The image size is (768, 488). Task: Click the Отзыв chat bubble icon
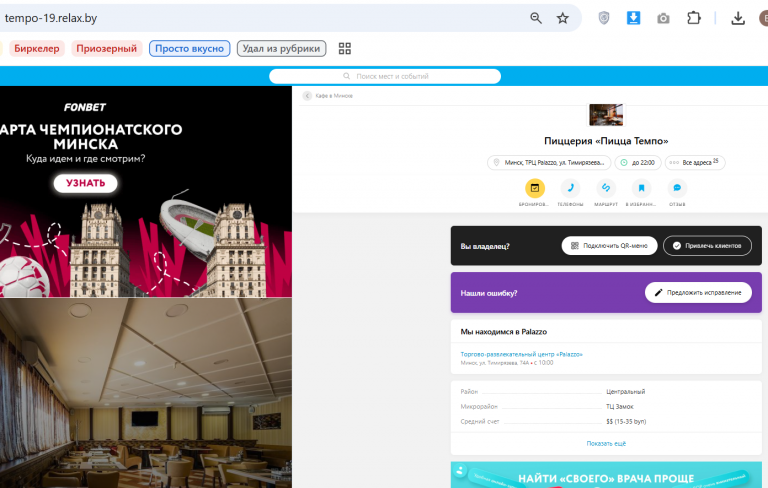(x=677, y=188)
